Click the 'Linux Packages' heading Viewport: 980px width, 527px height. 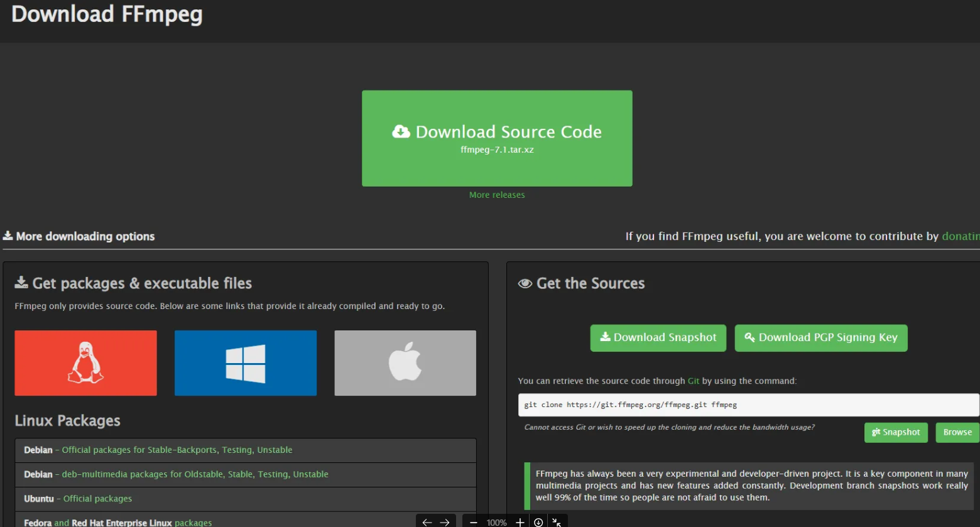click(67, 421)
